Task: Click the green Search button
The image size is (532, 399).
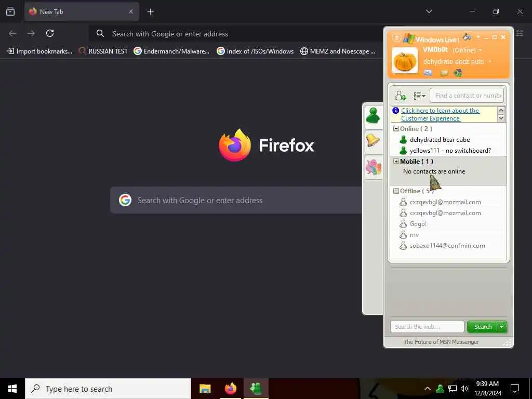Action: pos(482,327)
